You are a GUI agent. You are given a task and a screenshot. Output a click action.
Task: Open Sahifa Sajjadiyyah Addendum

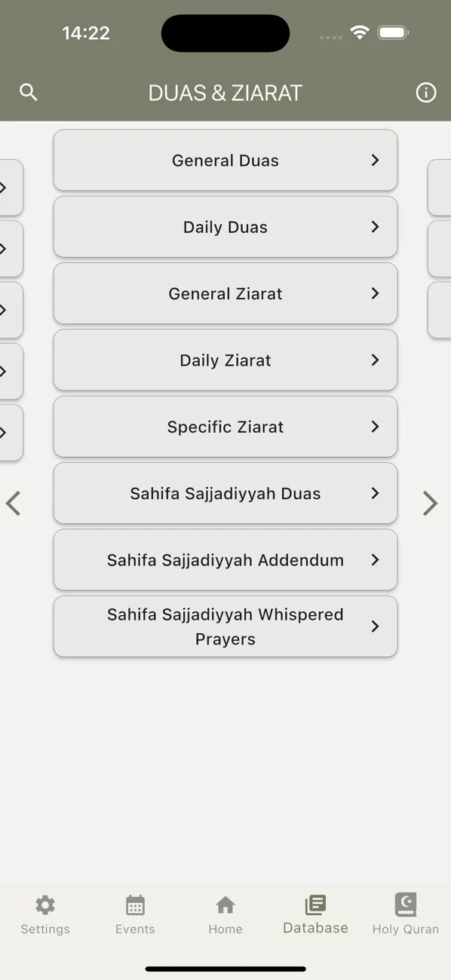pos(225,559)
